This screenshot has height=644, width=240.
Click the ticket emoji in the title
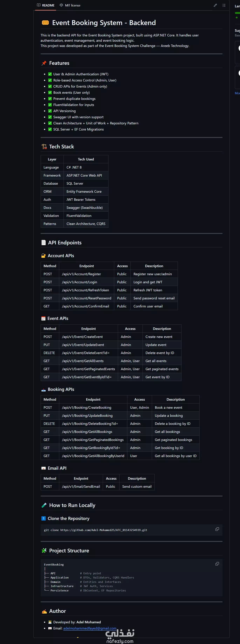point(45,23)
